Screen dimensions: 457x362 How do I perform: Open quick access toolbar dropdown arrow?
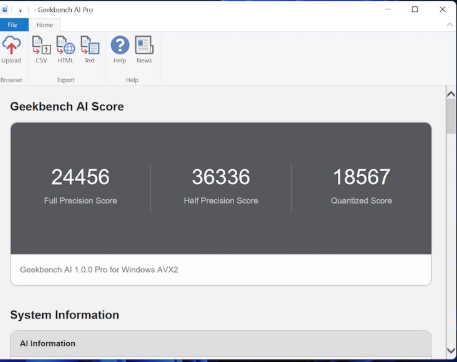pyautogui.click(x=20, y=10)
